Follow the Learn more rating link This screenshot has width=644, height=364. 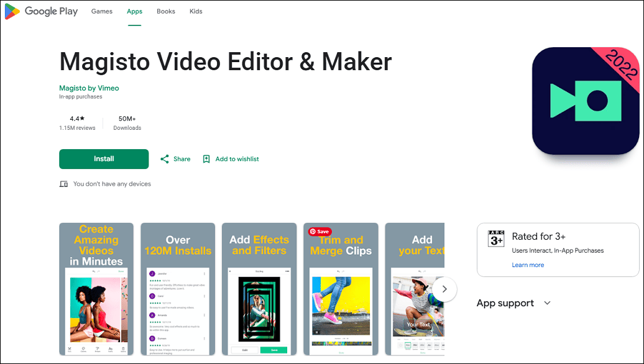(528, 265)
